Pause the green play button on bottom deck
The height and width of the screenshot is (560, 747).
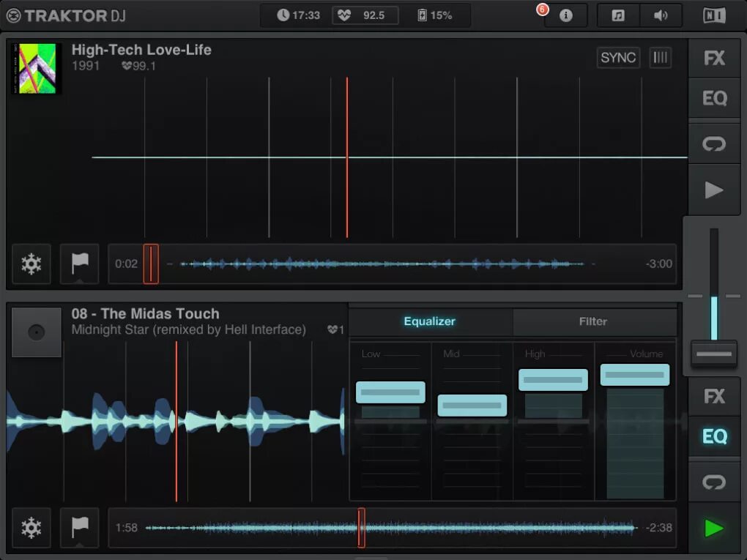pos(714,528)
